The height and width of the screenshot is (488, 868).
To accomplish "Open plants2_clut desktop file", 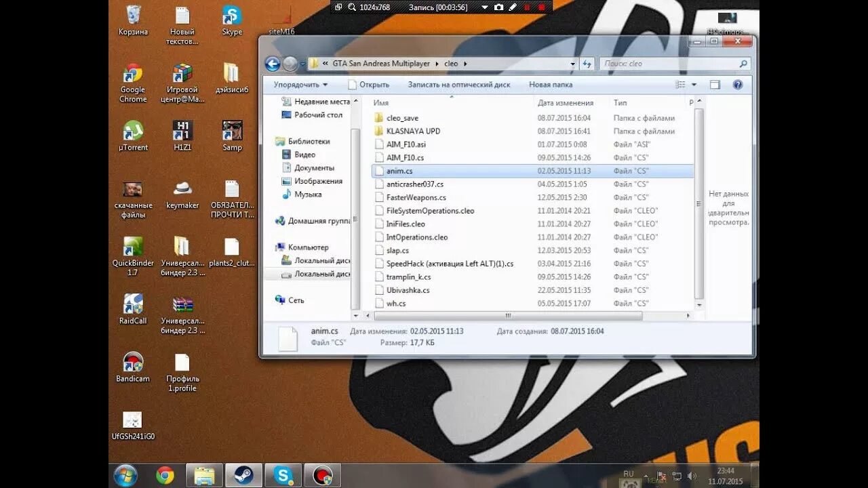I will click(x=232, y=252).
